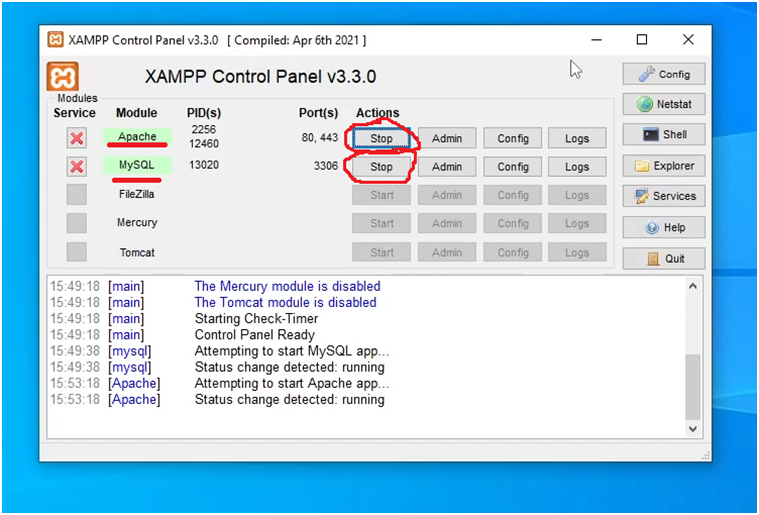The image size is (759, 515).
Task: Click the XAMPP logo icon below title bar
Action: click(62, 76)
